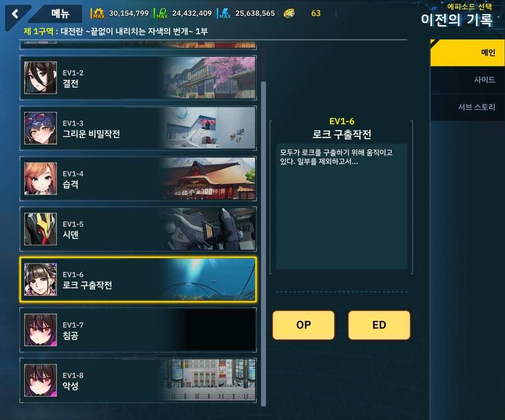The width and height of the screenshot is (505, 420).
Task: Select episode EV1-8 악성
Action: (138, 380)
